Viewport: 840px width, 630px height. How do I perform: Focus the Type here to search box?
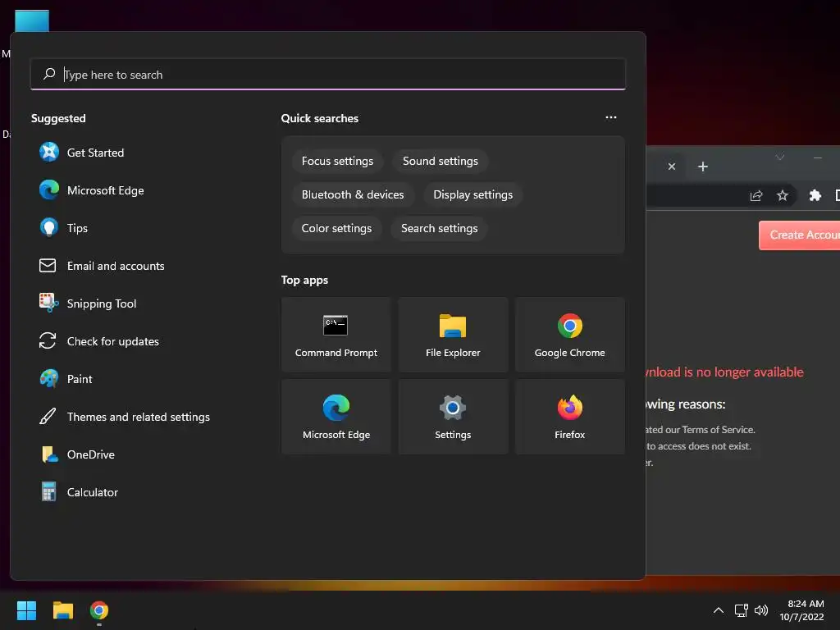(328, 75)
